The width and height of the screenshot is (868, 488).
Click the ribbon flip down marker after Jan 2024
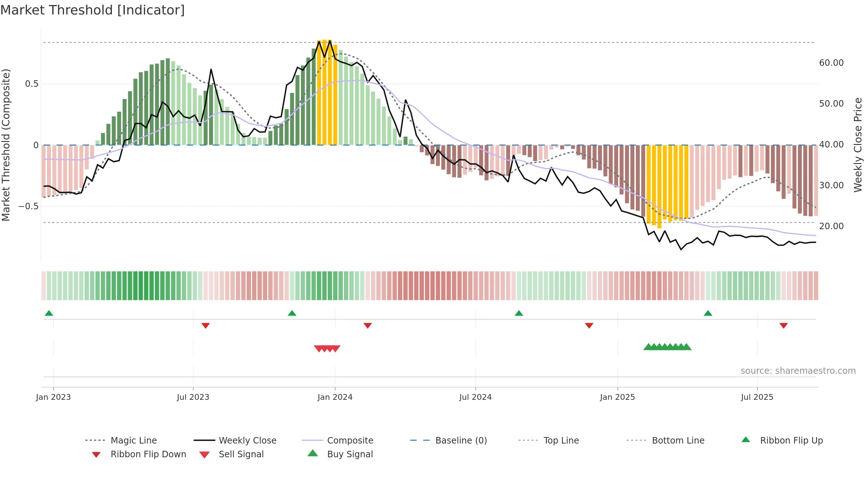(367, 326)
